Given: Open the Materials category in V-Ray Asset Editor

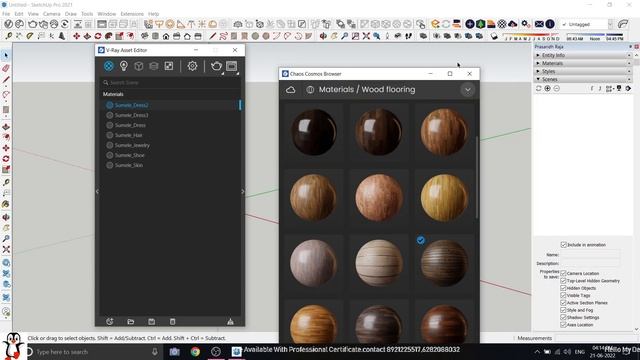Looking at the screenshot, I should [x=109, y=66].
